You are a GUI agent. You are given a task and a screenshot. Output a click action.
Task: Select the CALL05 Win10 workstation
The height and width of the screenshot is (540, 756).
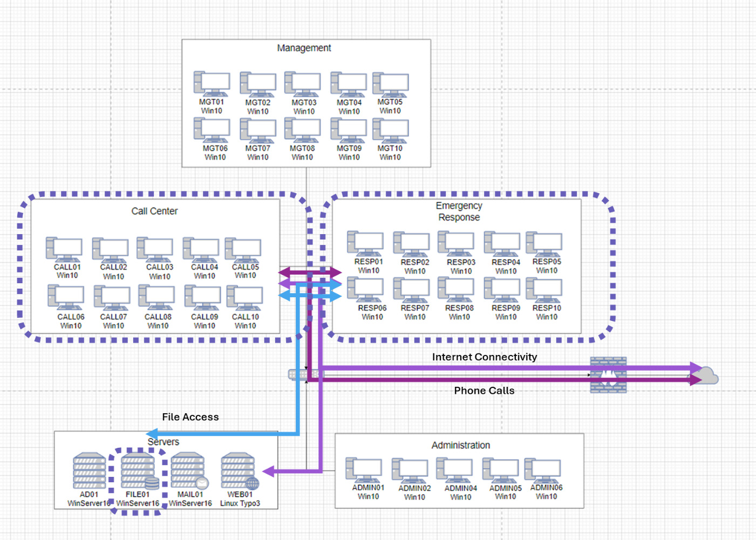(x=244, y=249)
